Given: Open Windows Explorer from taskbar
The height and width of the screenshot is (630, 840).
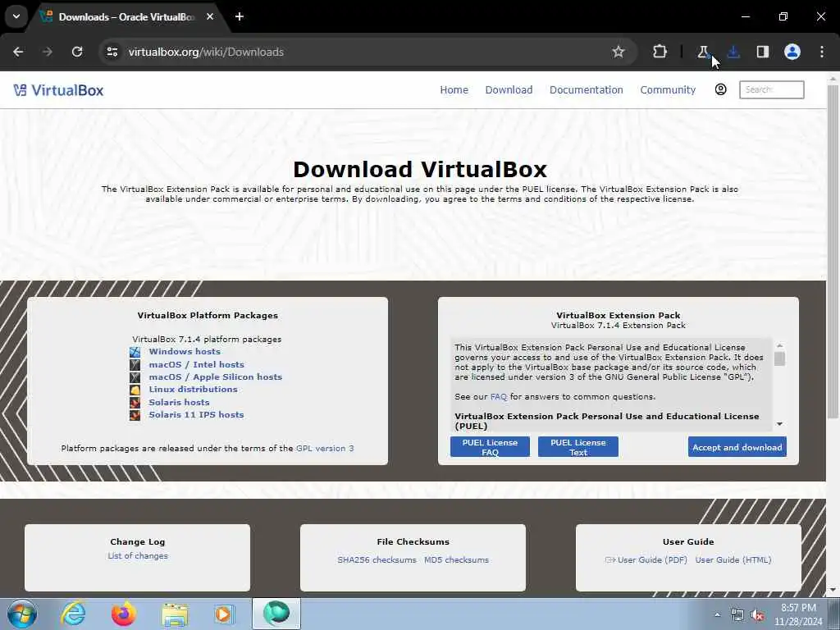Looking at the screenshot, I should 175,614.
